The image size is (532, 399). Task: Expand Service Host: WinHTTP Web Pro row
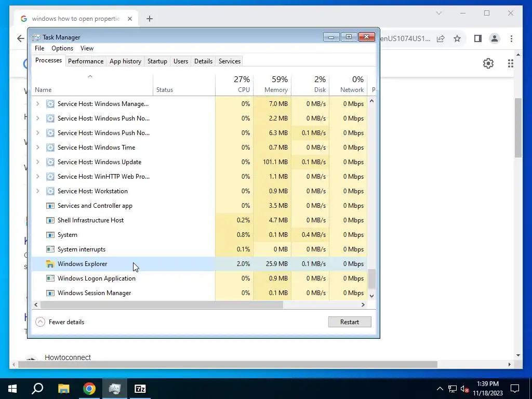tap(37, 177)
